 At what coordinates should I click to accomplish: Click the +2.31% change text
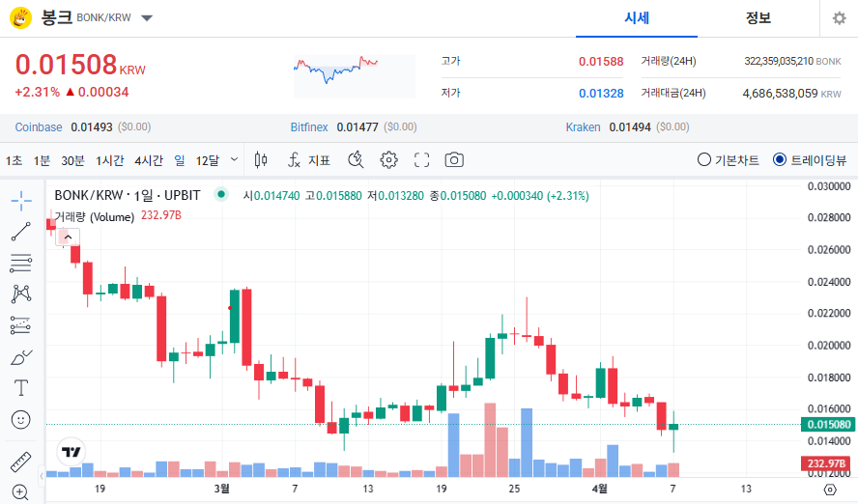[x=38, y=92]
